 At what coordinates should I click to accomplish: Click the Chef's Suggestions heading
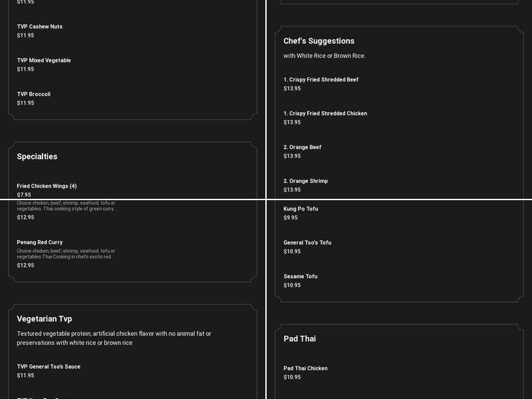(x=319, y=41)
